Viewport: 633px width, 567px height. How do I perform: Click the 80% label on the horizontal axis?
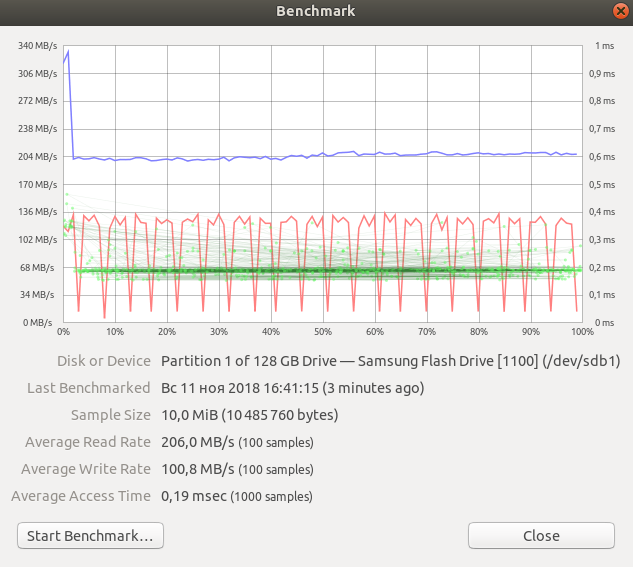coord(479,332)
